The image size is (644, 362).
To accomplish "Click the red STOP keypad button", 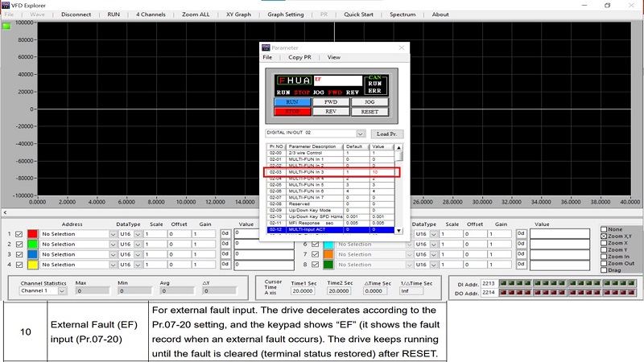I will 292,111.
